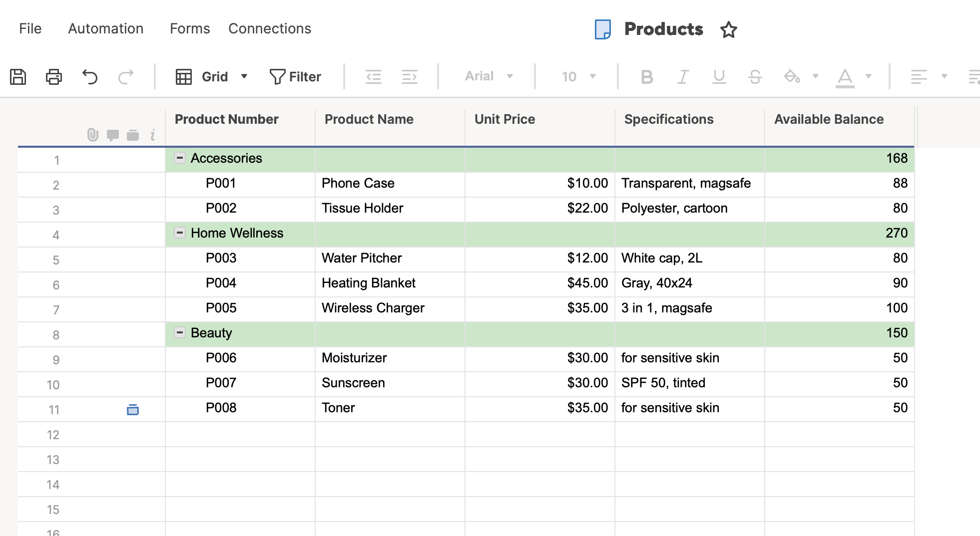980x536 pixels.
Task: Open the Automation menu
Action: (x=105, y=29)
